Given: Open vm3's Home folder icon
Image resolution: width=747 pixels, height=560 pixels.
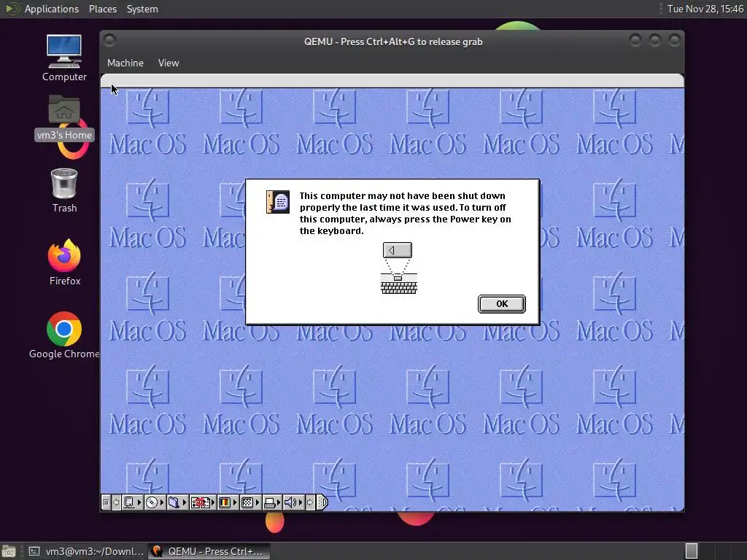Looking at the screenshot, I should pyautogui.click(x=64, y=117).
